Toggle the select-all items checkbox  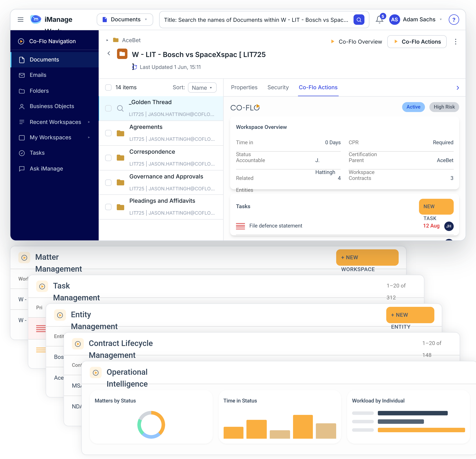click(x=108, y=87)
